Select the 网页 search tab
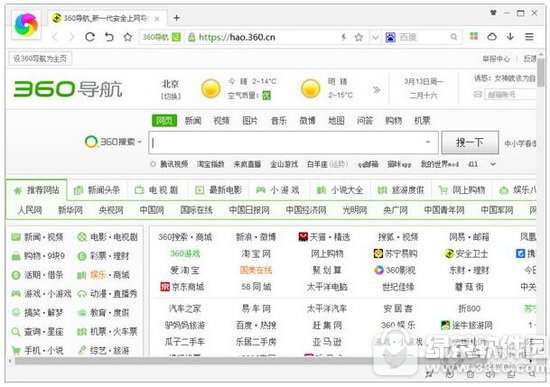The height and width of the screenshot is (387, 550). pyautogui.click(x=164, y=121)
